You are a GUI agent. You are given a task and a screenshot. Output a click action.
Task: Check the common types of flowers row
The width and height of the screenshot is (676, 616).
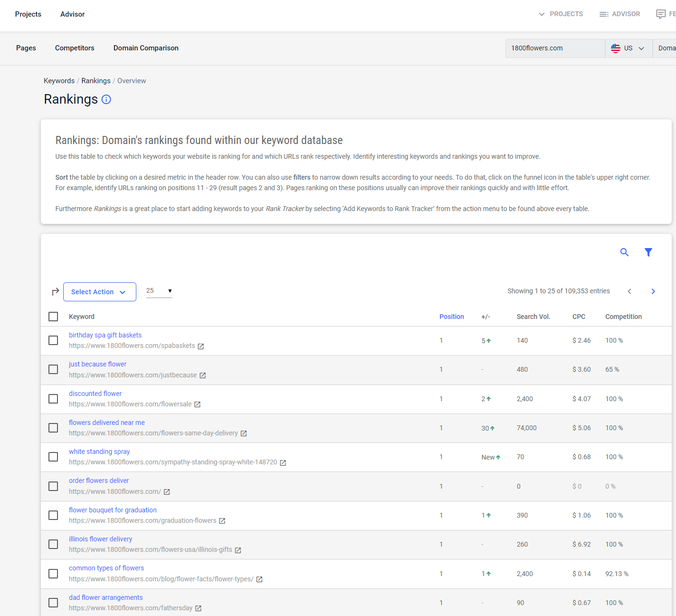53,574
